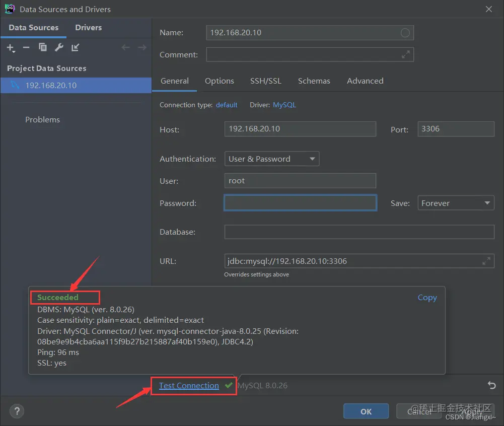This screenshot has height=426, width=504.
Task: Click the Project Data Sources heading
Action: (x=47, y=68)
